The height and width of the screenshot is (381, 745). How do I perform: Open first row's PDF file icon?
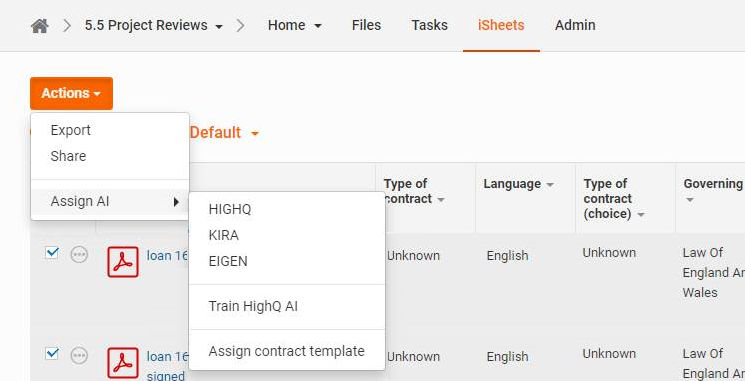[x=123, y=262]
